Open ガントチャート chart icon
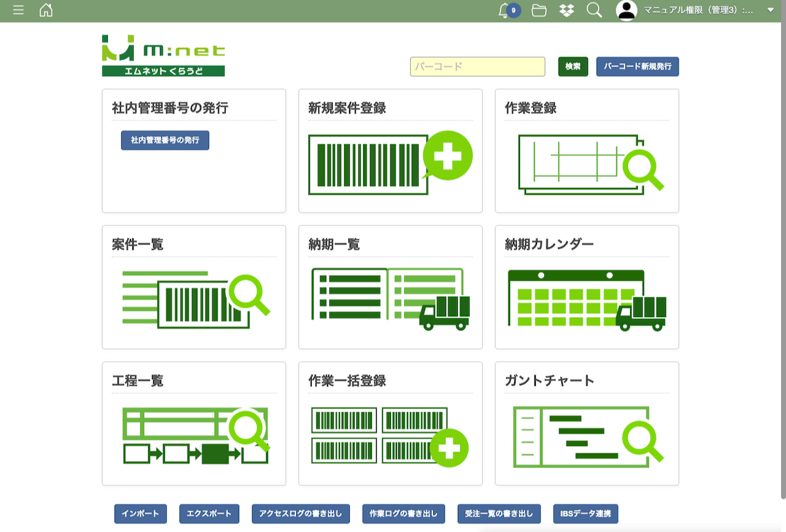786x532 pixels. [x=586, y=436]
